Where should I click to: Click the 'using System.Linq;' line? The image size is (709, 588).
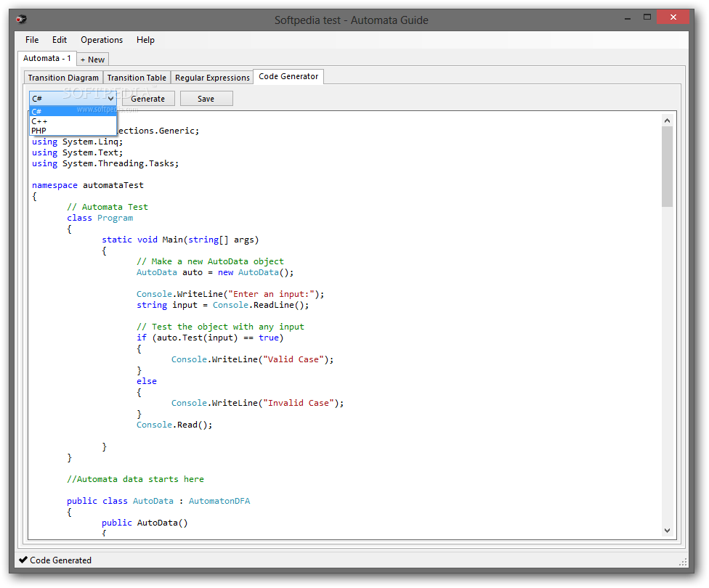(x=77, y=142)
